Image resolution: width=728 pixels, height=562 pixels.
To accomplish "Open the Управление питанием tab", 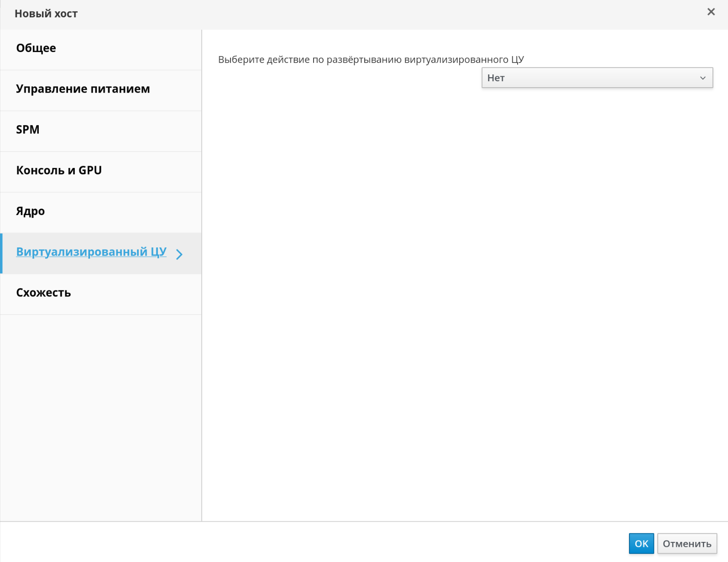I will click(83, 89).
